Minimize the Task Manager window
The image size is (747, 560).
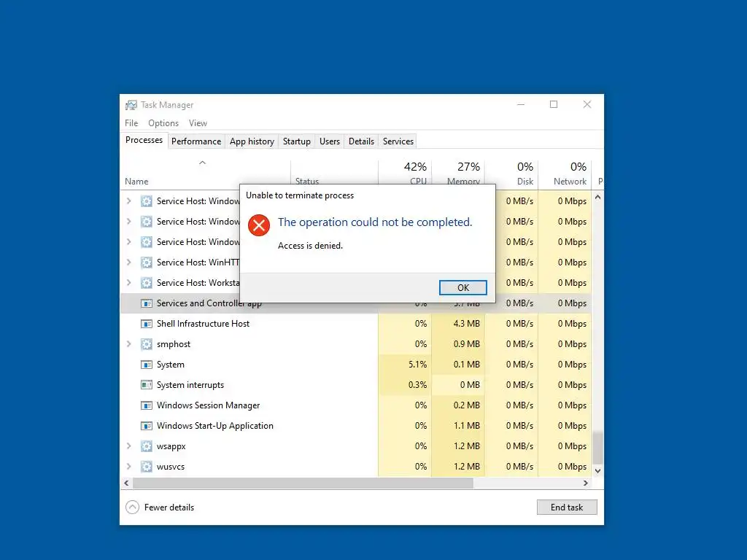(521, 104)
